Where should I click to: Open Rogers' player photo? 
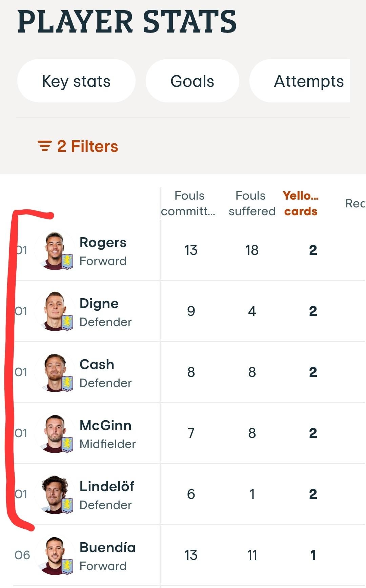click(54, 250)
